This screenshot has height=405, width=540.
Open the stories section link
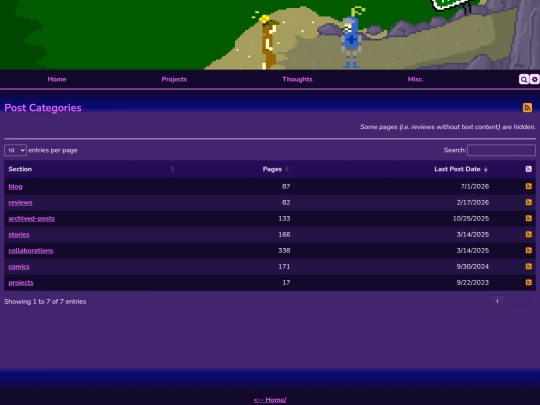[x=19, y=235]
